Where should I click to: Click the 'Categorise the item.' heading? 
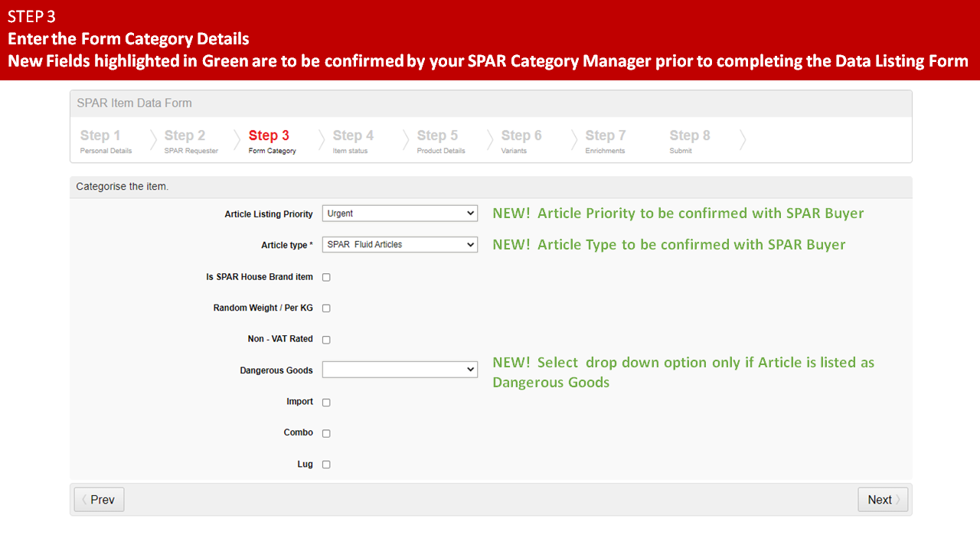[122, 187]
